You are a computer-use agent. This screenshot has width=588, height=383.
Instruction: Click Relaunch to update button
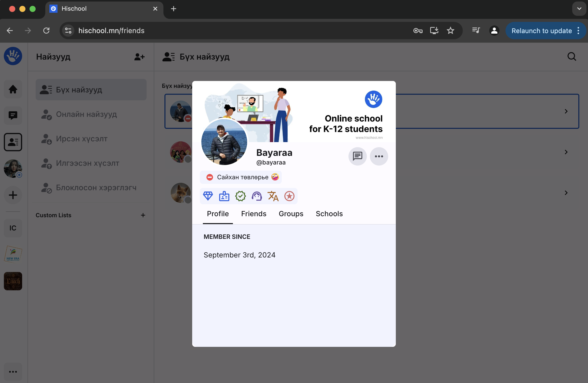(541, 31)
